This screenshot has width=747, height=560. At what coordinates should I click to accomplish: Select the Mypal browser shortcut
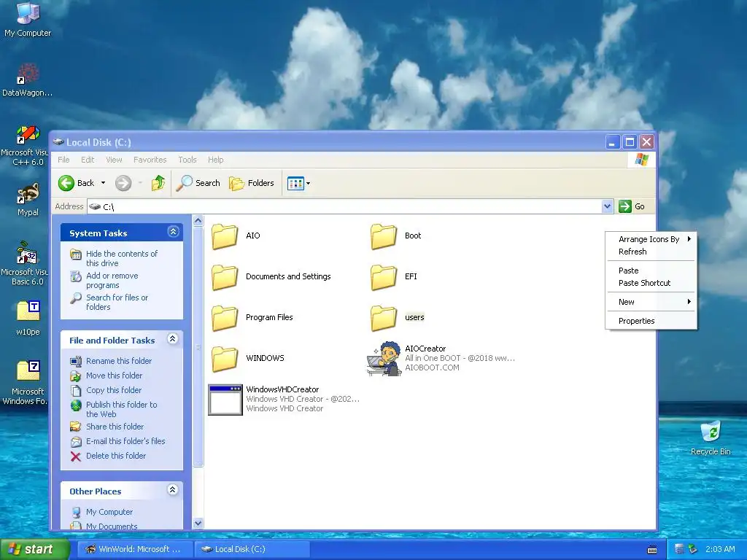tap(28, 200)
